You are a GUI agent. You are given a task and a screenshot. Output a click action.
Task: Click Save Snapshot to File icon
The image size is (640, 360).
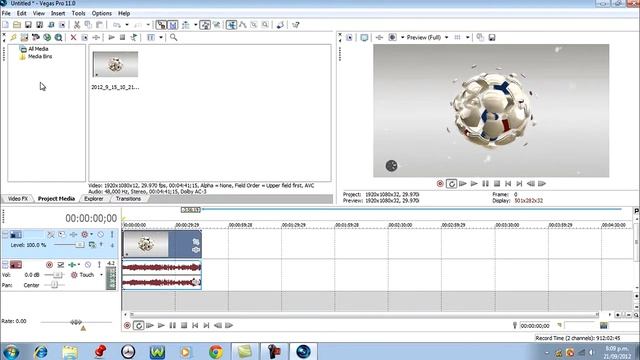492,38
